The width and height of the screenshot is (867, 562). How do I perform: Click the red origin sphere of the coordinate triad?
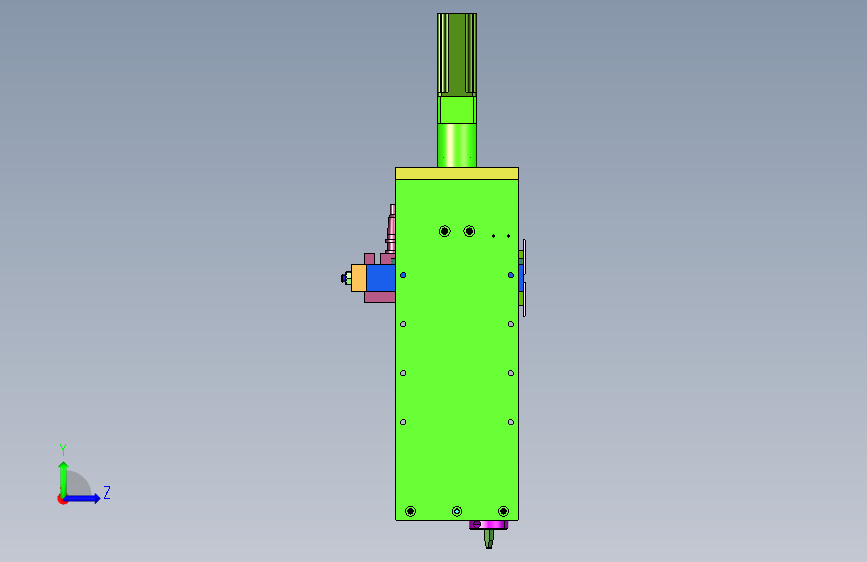[62, 499]
